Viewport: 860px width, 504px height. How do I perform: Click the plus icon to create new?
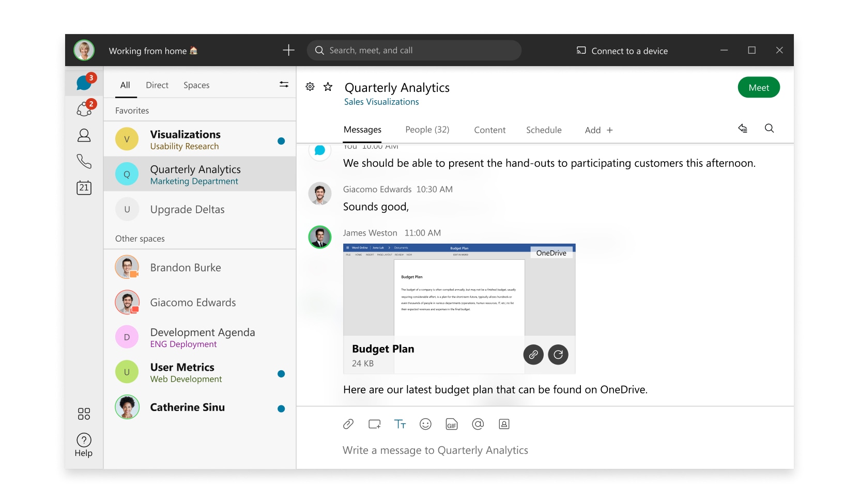(x=288, y=50)
